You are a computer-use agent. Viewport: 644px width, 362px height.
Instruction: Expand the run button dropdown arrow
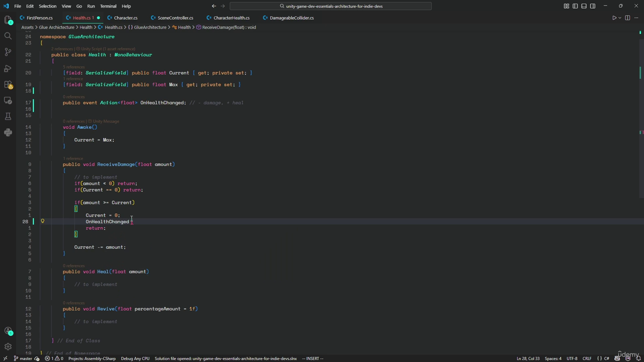[620, 18]
